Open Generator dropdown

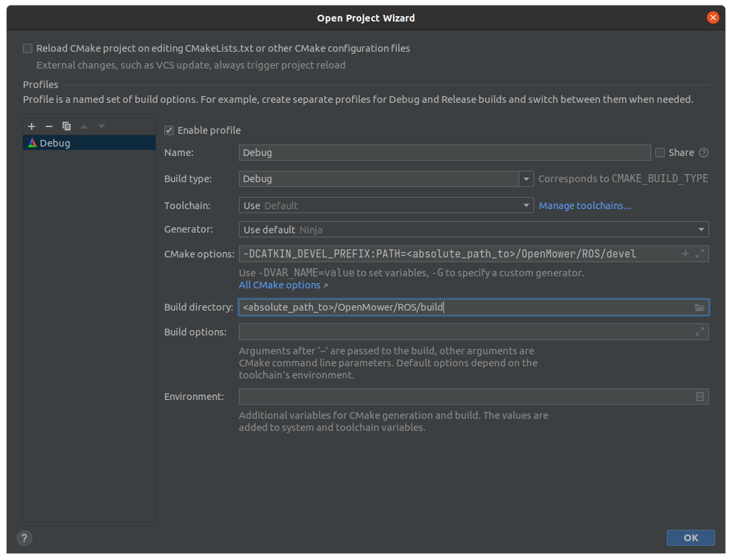[x=474, y=229]
